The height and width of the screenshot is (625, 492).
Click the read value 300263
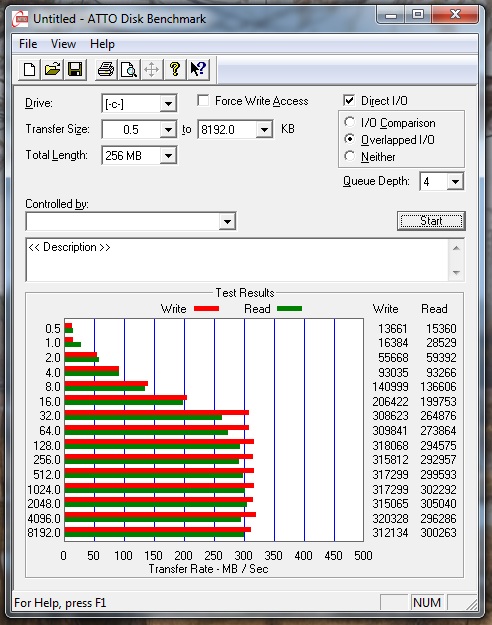(x=438, y=533)
